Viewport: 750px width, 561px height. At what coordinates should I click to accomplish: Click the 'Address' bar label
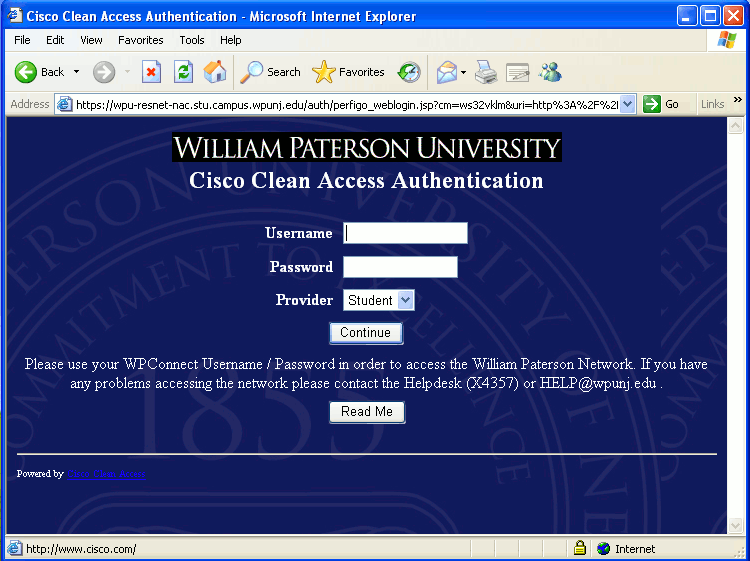click(x=30, y=104)
